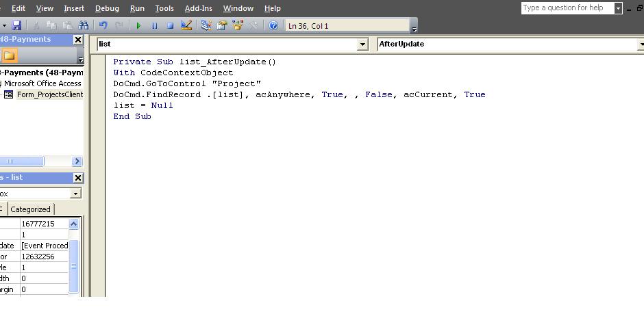Expand properties object combo box arrow
Image resolution: width=644 pixels, height=314 pixels.
[75, 194]
